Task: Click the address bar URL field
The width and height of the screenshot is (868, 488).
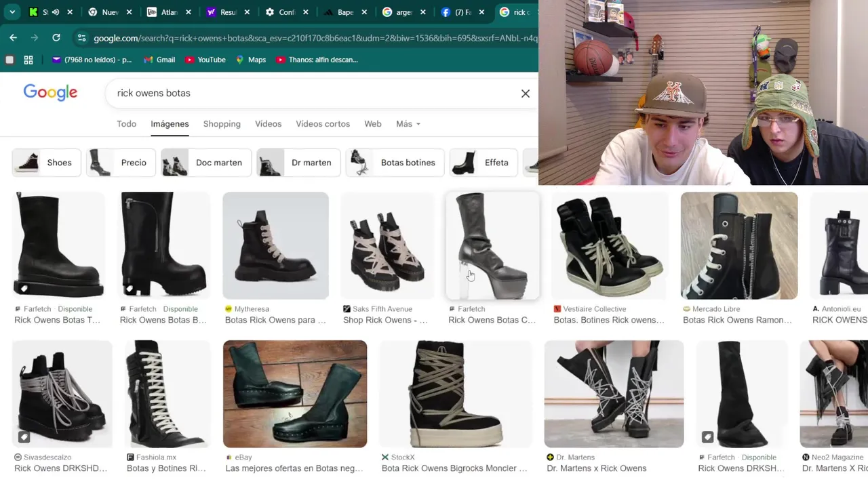Action: pyautogui.click(x=315, y=38)
